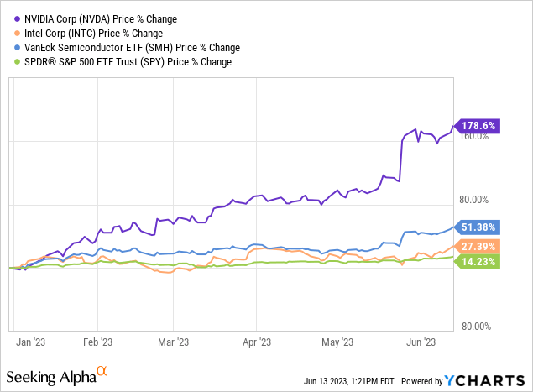The image size is (533, 392).
Task: Open the Seeking Alpha logo
Action: coord(50,374)
